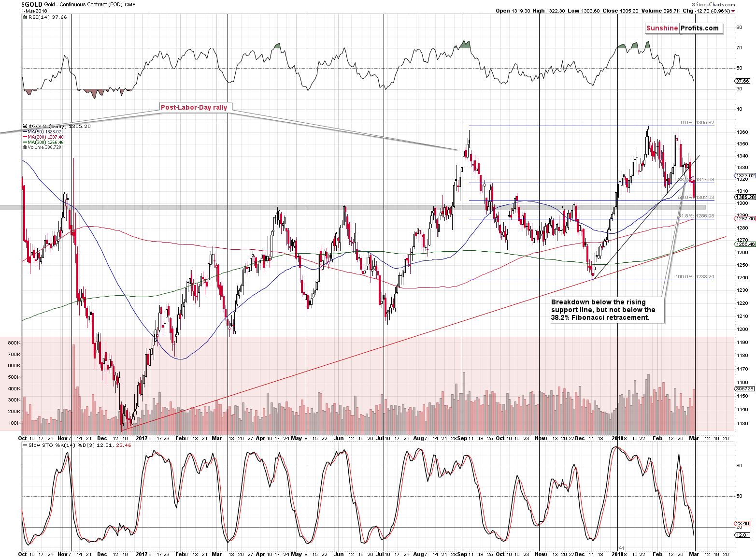Screen dimensions: 756x559
Task: Click the Chg -12.70 (-0.96%) value
Action: 706,11
